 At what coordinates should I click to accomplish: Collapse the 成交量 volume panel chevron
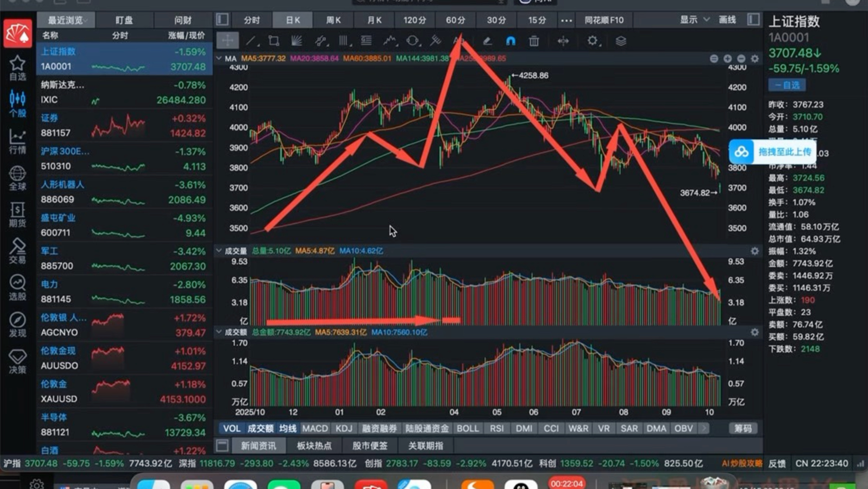coord(219,251)
